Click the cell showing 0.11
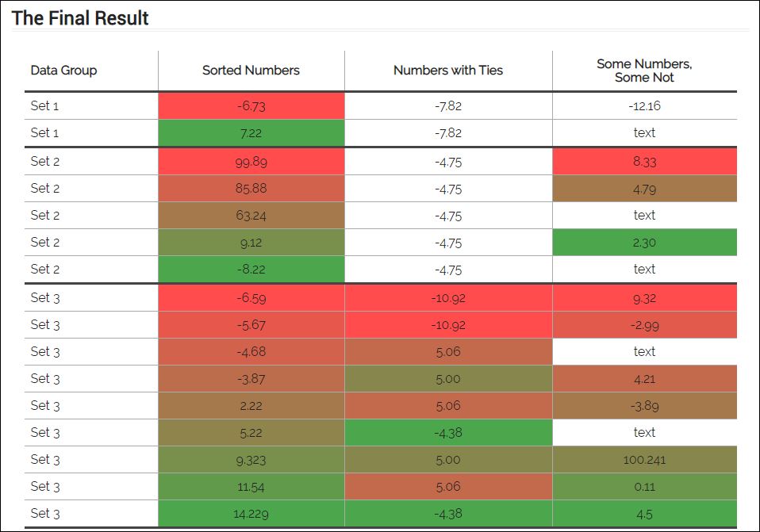The image size is (760, 532). 644,487
